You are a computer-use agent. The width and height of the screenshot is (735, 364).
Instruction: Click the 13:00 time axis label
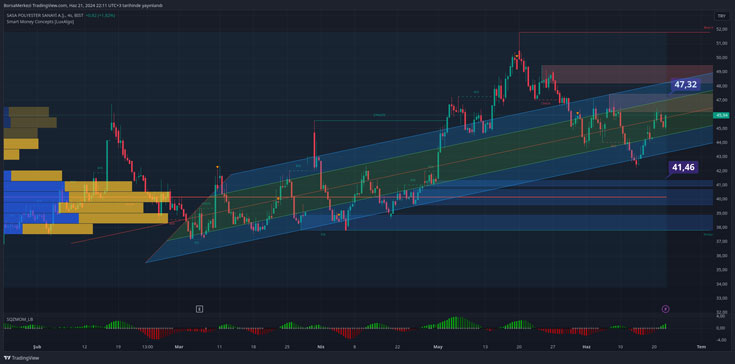tap(147, 347)
